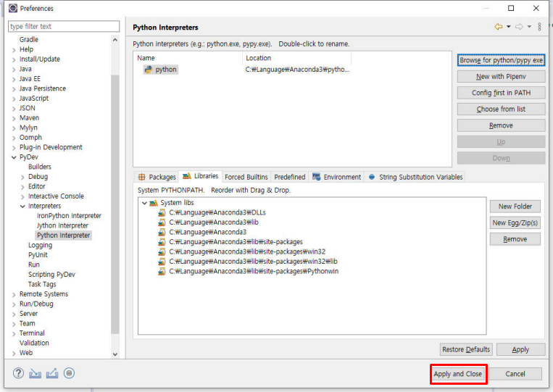Select Builders under PyDev

[40, 167]
